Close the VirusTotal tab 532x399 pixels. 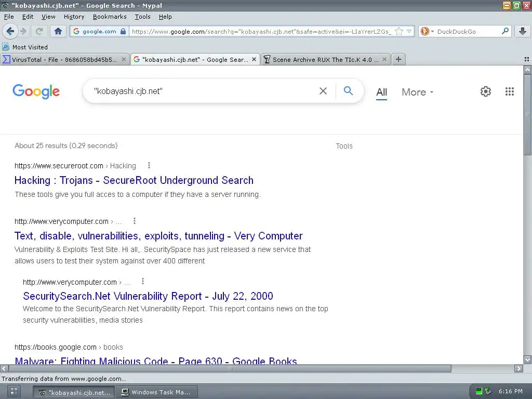pos(124,59)
